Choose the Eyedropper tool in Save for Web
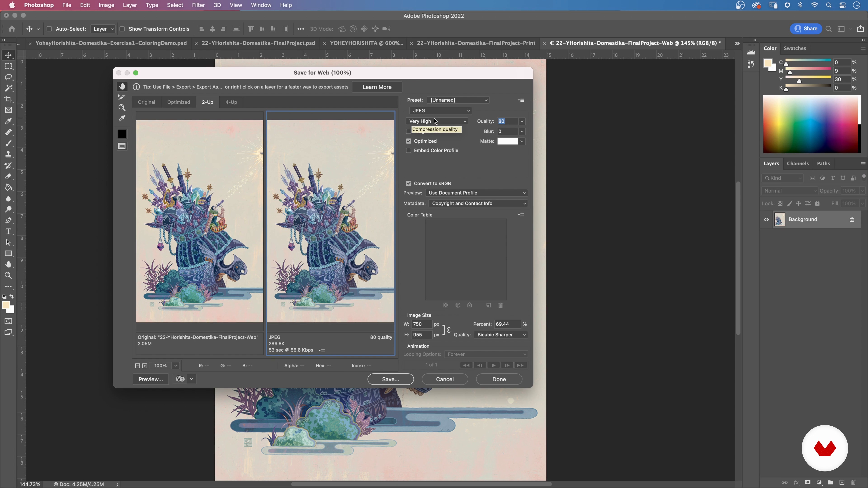Viewport: 868px width, 488px height. pyautogui.click(x=122, y=119)
